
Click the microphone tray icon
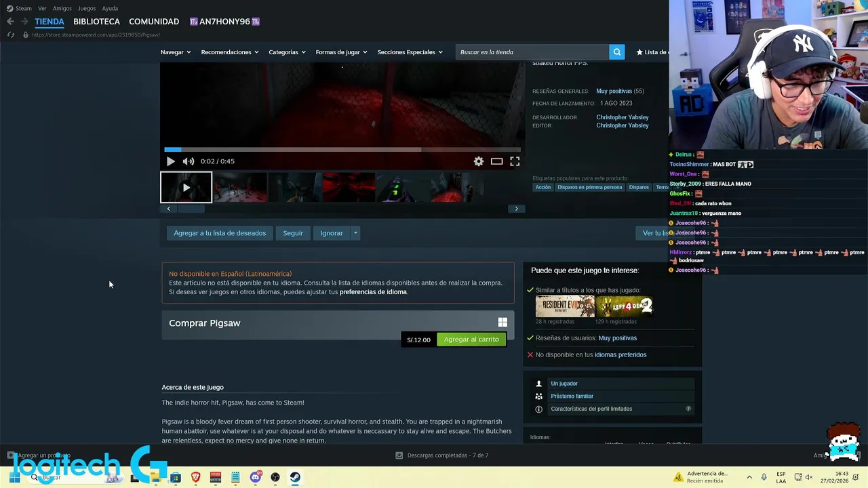[x=764, y=478]
